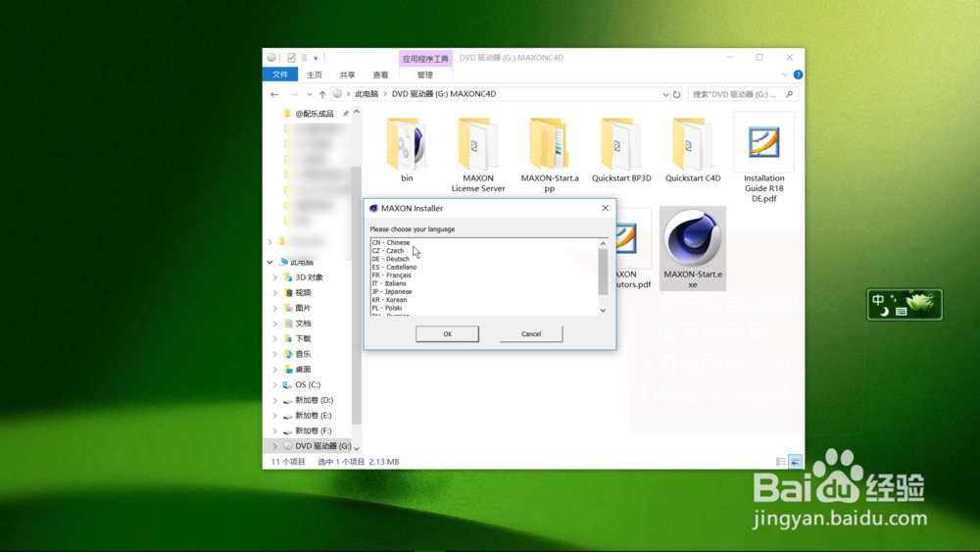Open the Quickstart C4D folder
980x552 pixels.
tap(693, 150)
